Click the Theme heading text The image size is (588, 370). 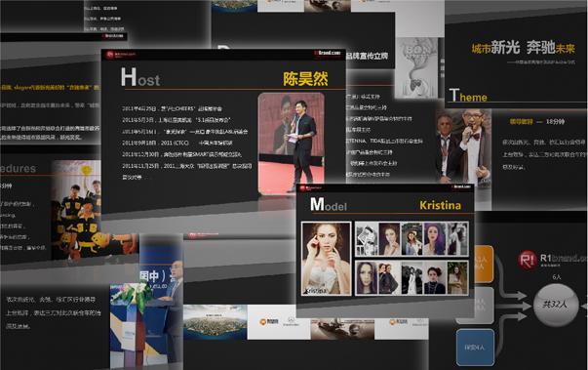click(x=468, y=96)
